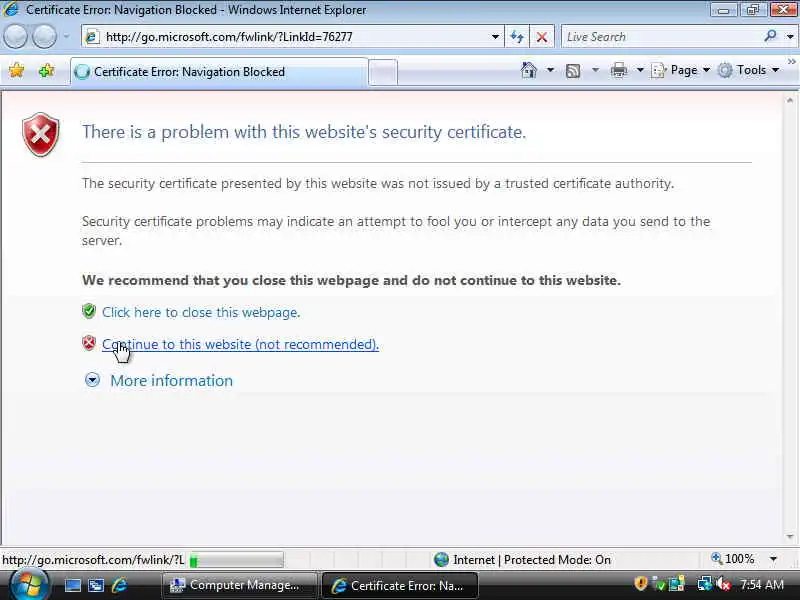The image size is (800, 600).
Task: Click the Print icon
Action: tap(618, 70)
